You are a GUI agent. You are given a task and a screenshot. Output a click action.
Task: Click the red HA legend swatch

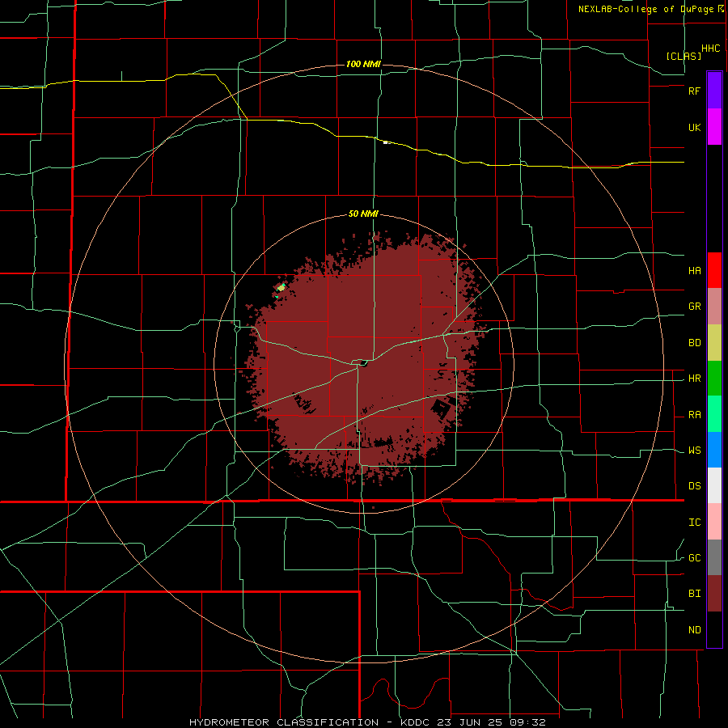pyautogui.click(x=714, y=270)
